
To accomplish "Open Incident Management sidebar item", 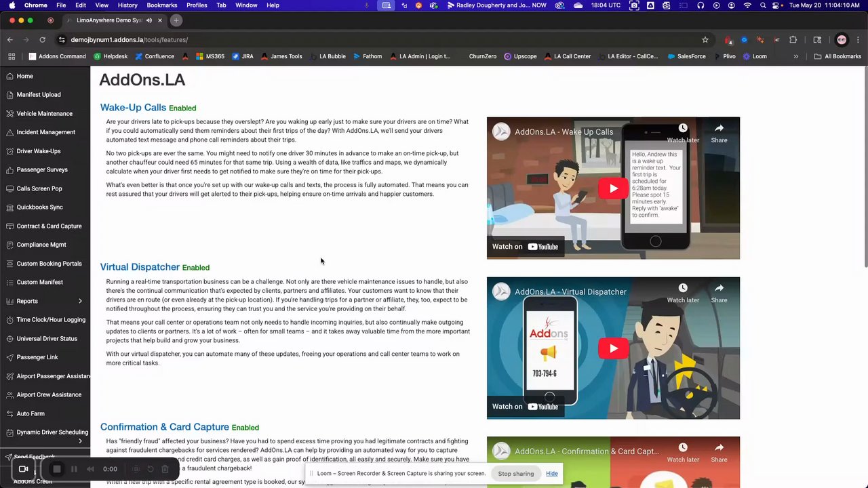I will pos(45,132).
